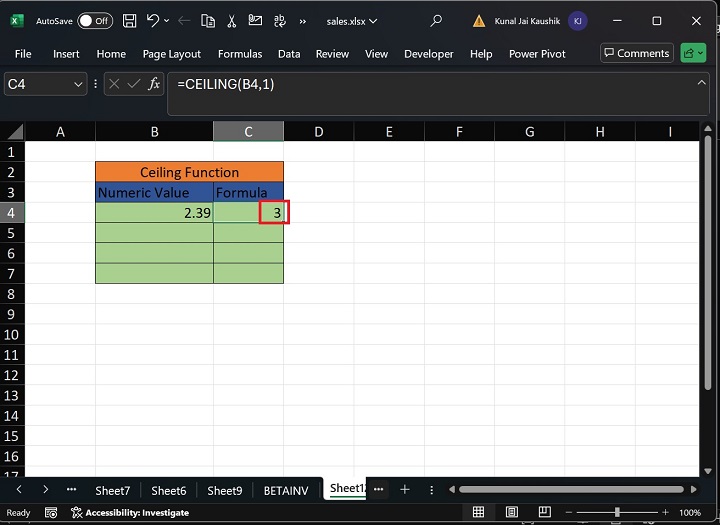
Task: Switch to the Sheet9 tab
Action: click(x=225, y=491)
